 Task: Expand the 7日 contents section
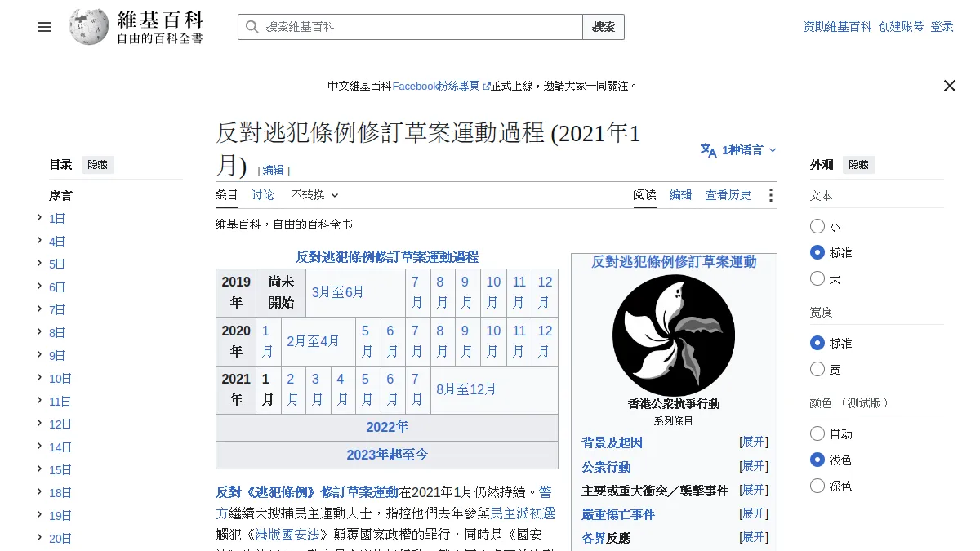39,309
